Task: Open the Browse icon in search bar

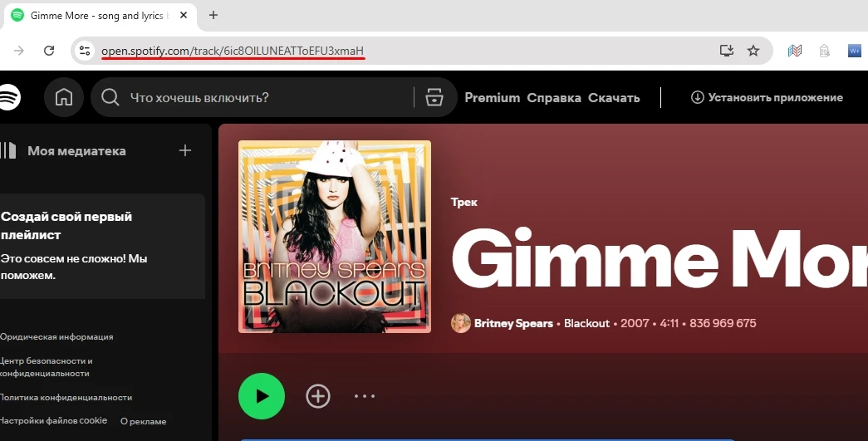Action: [x=434, y=98]
